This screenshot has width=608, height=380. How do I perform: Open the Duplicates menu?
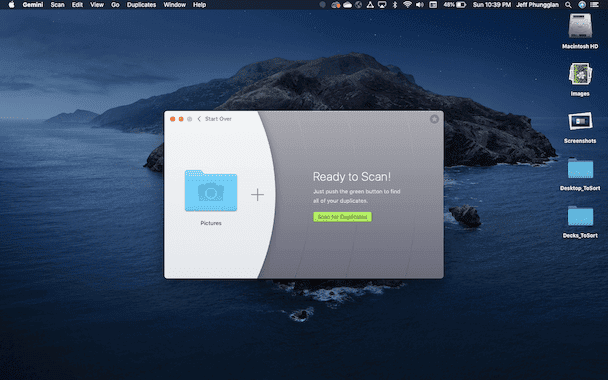coord(142,5)
